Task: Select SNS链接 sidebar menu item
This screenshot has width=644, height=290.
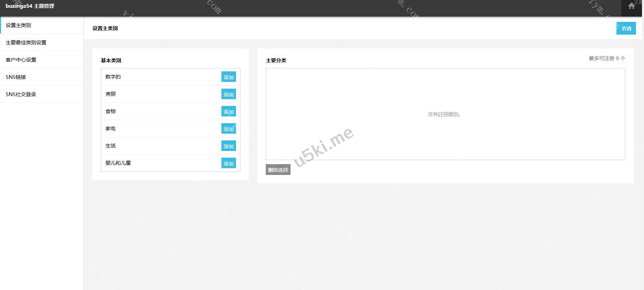Action: click(16, 77)
